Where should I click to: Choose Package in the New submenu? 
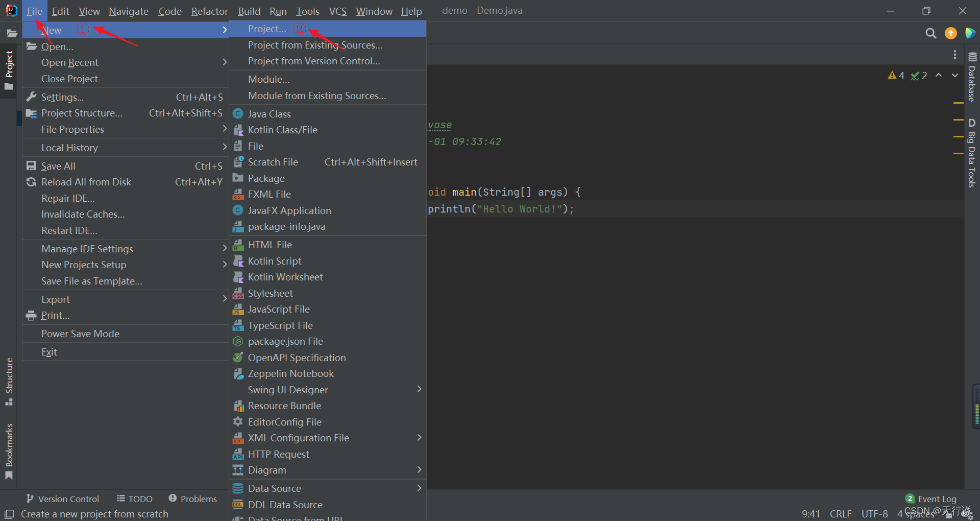coord(328,178)
